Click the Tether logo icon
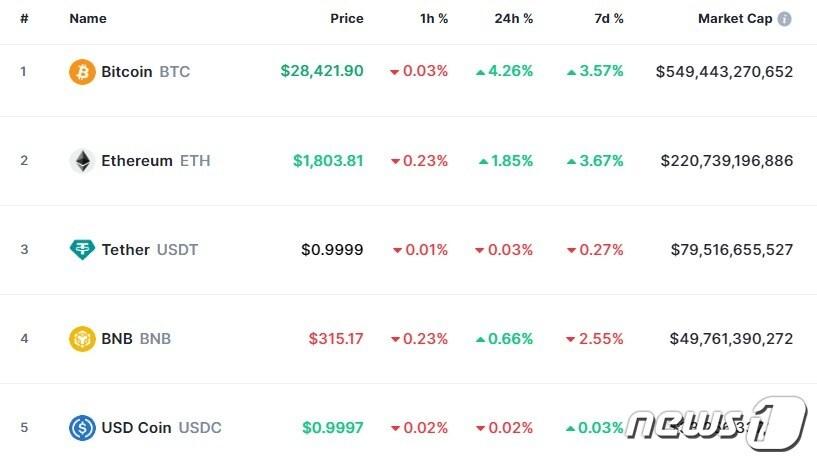The width and height of the screenshot is (817, 463). [x=82, y=250]
